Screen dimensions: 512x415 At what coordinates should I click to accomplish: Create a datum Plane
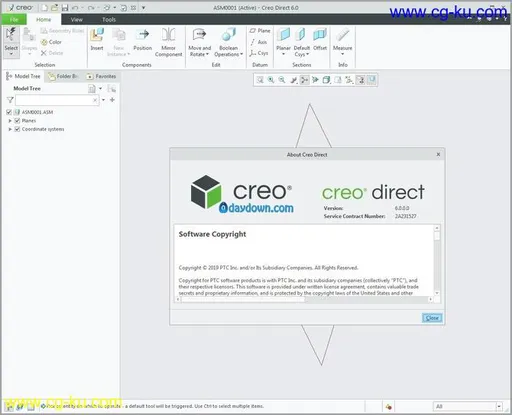click(x=260, y=31)
